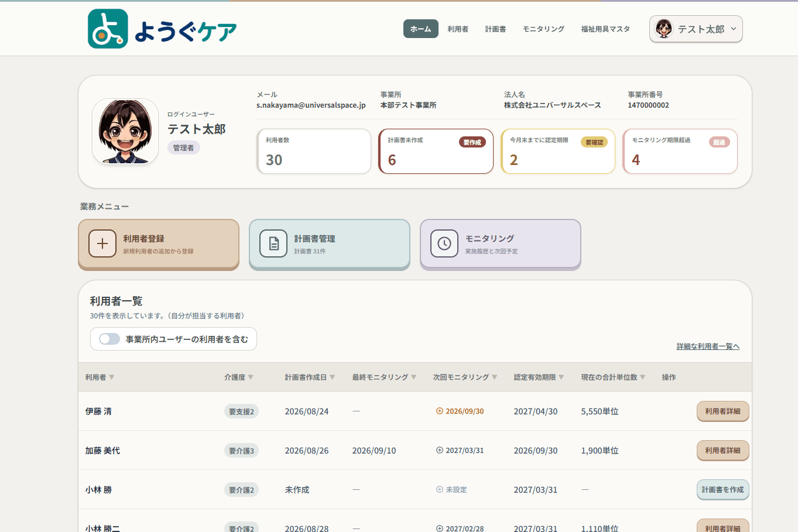Click plan date 2026/08/24
The height and width of the screenshot is (532, 798).
307,411
